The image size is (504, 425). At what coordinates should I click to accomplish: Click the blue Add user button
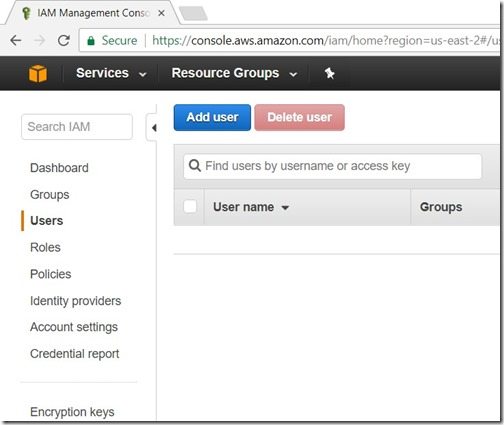[212, 117]
